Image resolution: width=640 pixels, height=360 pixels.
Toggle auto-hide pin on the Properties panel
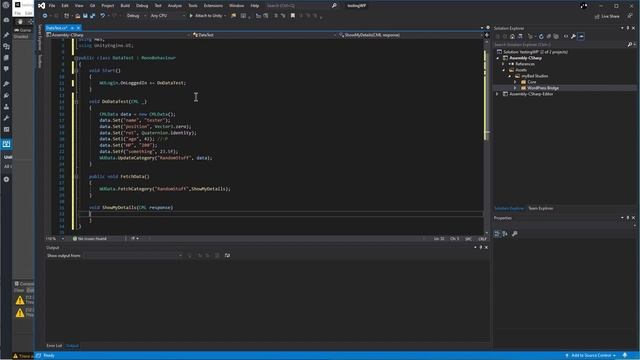[628, 218]
